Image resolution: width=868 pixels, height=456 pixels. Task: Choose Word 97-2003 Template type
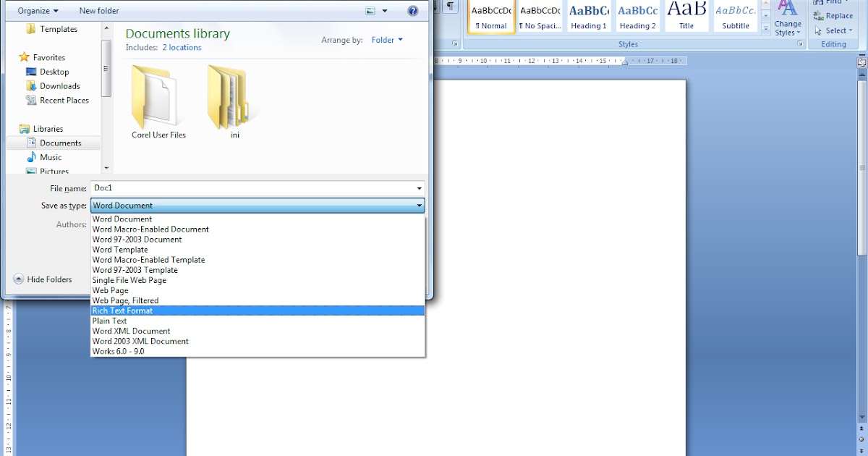tap(258, 269)
